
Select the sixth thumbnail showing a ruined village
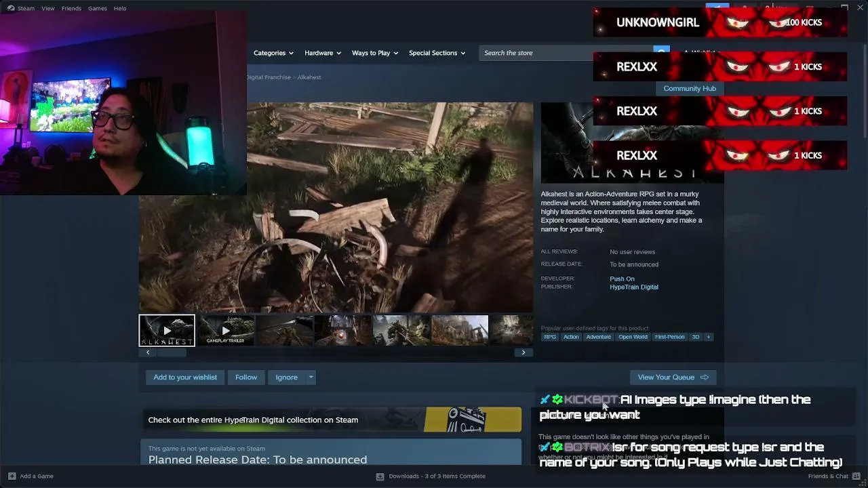coord(460,331)
